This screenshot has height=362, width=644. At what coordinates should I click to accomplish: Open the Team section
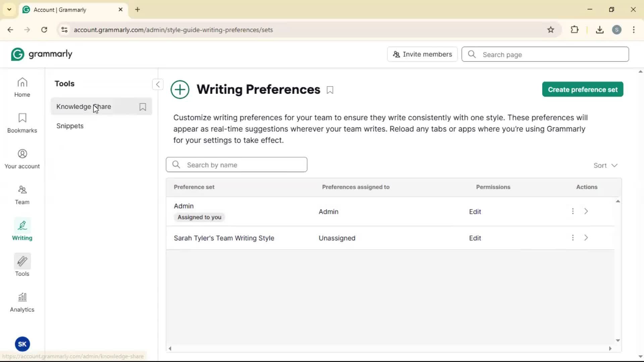pos(22,195)
